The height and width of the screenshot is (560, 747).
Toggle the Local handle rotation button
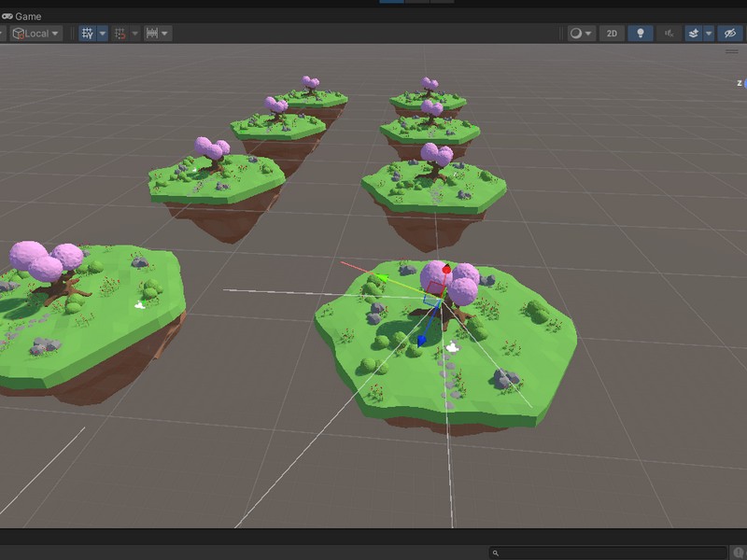tap(35, 34)
